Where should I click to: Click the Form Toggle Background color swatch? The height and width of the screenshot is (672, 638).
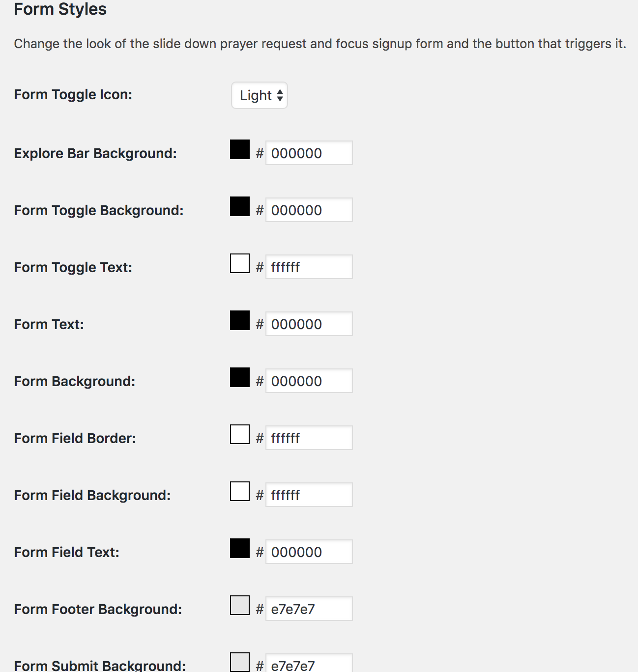(x=240, y=206)
